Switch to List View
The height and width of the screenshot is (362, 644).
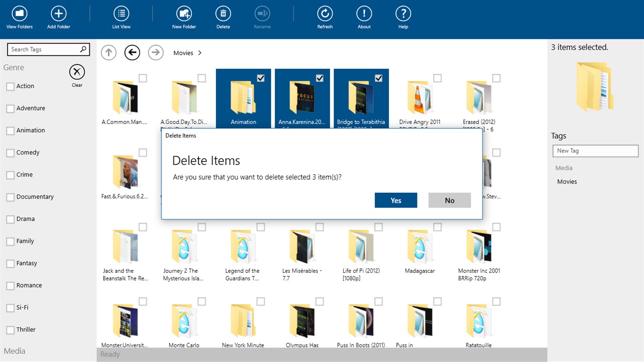point(121,17)
